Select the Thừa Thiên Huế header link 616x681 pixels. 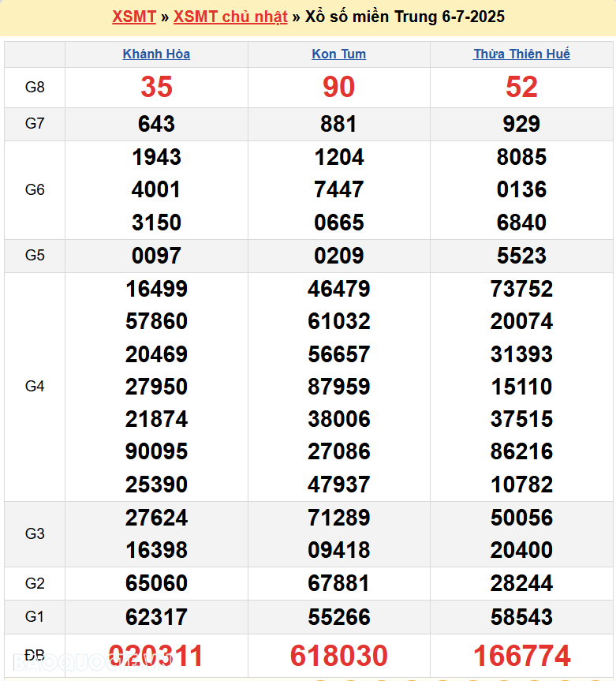tap(521, 54)
